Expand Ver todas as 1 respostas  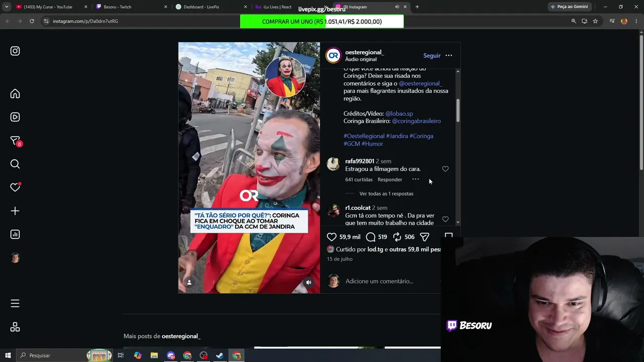pyautogui.click(x=386, y=194)
